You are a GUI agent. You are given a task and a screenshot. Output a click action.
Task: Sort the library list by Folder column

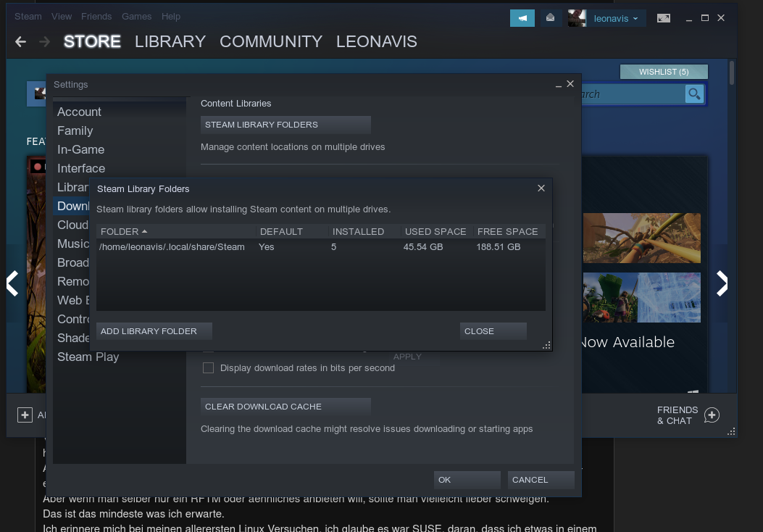tap(175, 232)
